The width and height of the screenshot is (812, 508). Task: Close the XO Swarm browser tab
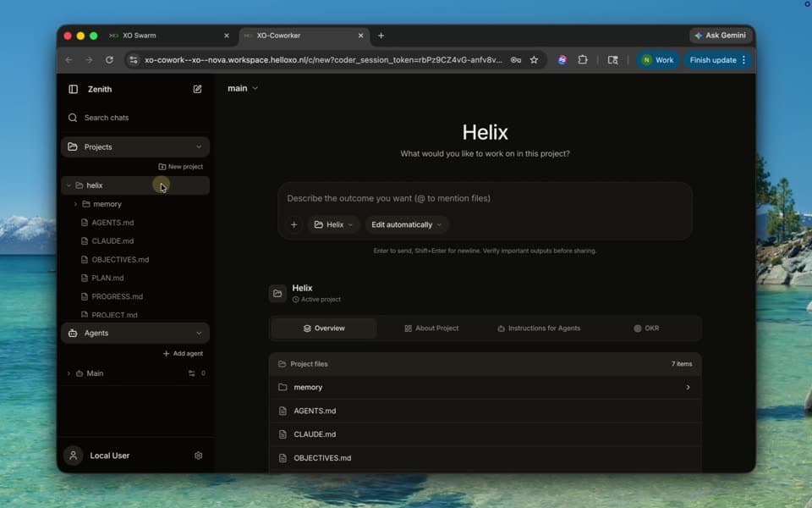click(x=227, y=36)
